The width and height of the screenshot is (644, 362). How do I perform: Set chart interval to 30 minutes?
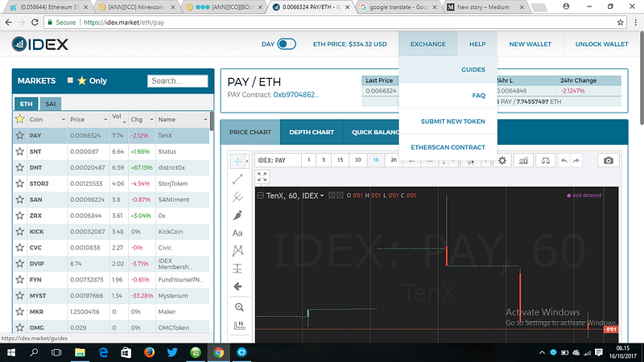pos(357,160)
